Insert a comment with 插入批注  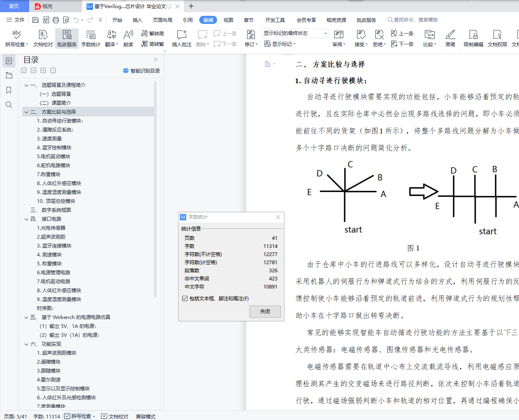click(x=181, y=39)
